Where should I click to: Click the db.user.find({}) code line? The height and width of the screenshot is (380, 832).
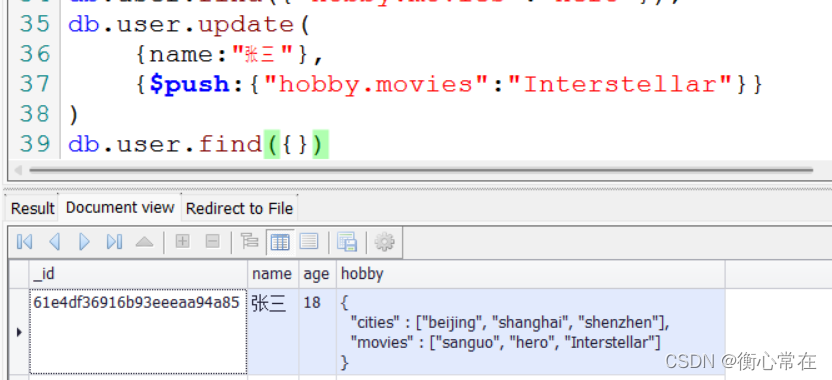tap(198, 144)
